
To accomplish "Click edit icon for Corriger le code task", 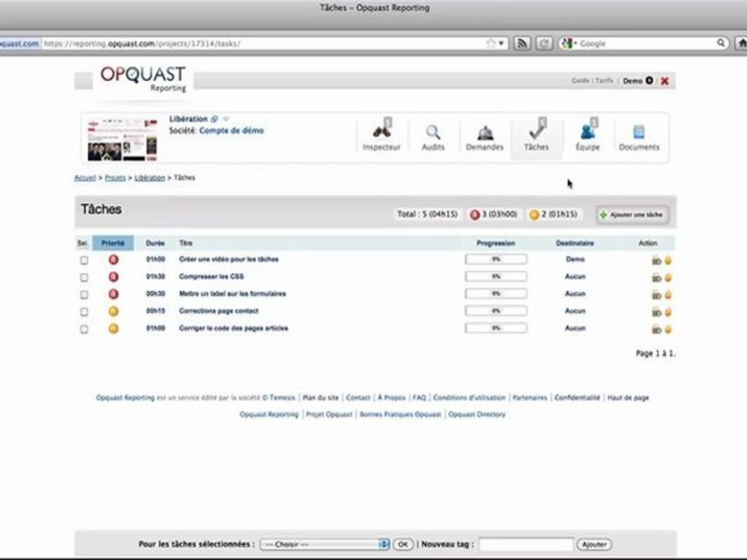I will pyautogui.click(x=657, y=330).
